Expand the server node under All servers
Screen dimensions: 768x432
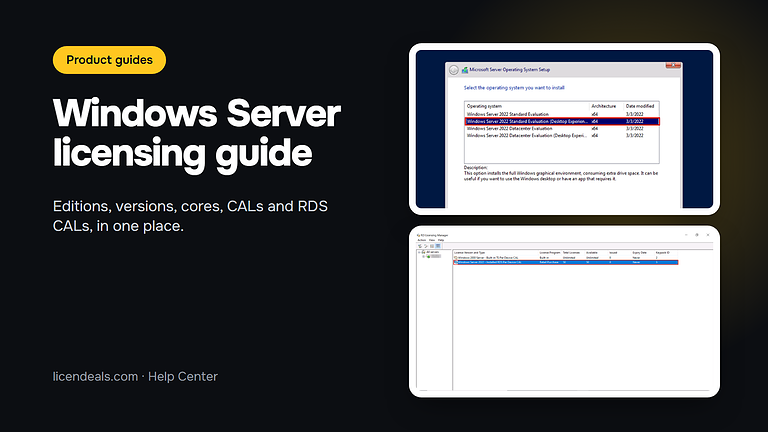tap(424, 256)
